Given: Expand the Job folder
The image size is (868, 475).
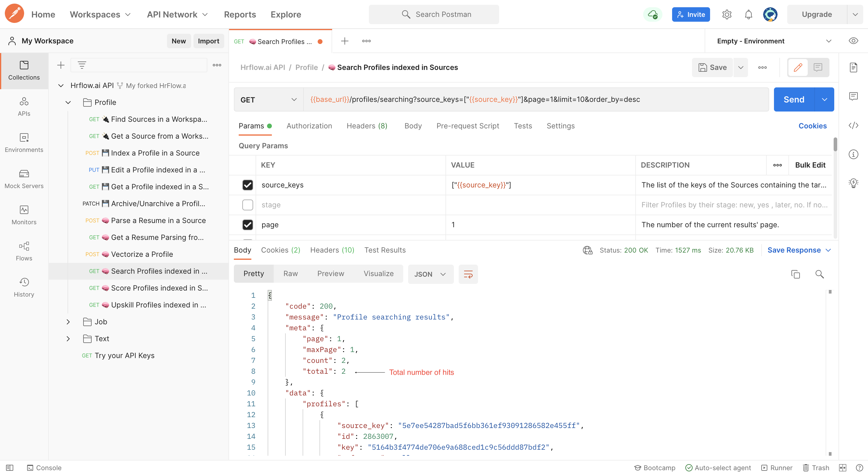Looking at the screenshot, I should click(x=68, y=322).
